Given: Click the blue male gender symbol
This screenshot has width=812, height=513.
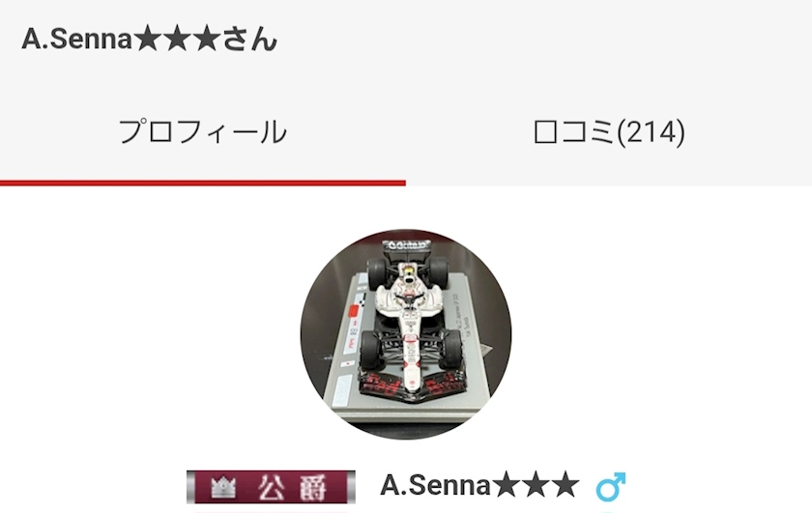Looking at the screenshot, I should [x=611, y=486].
